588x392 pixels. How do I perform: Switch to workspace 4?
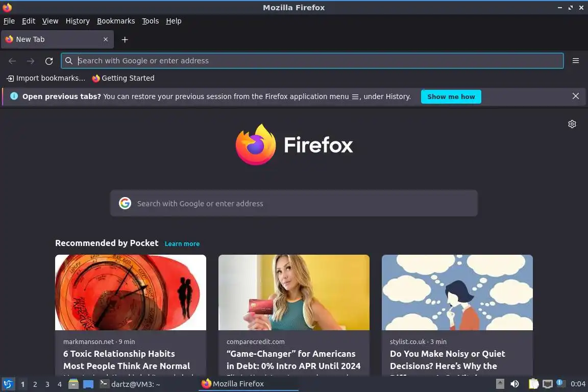[x=59, y=384]
